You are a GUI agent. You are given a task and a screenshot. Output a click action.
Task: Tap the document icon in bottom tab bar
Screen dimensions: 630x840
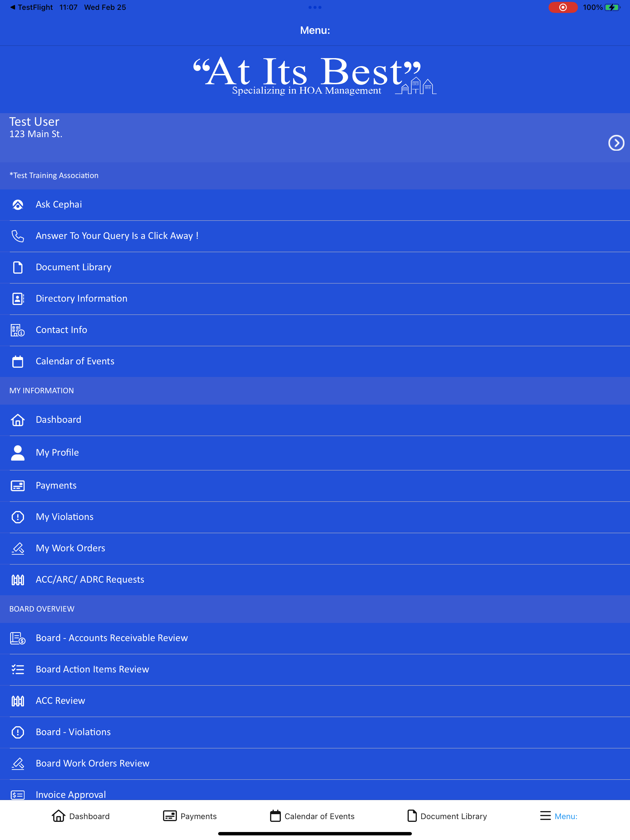[412, 816]
